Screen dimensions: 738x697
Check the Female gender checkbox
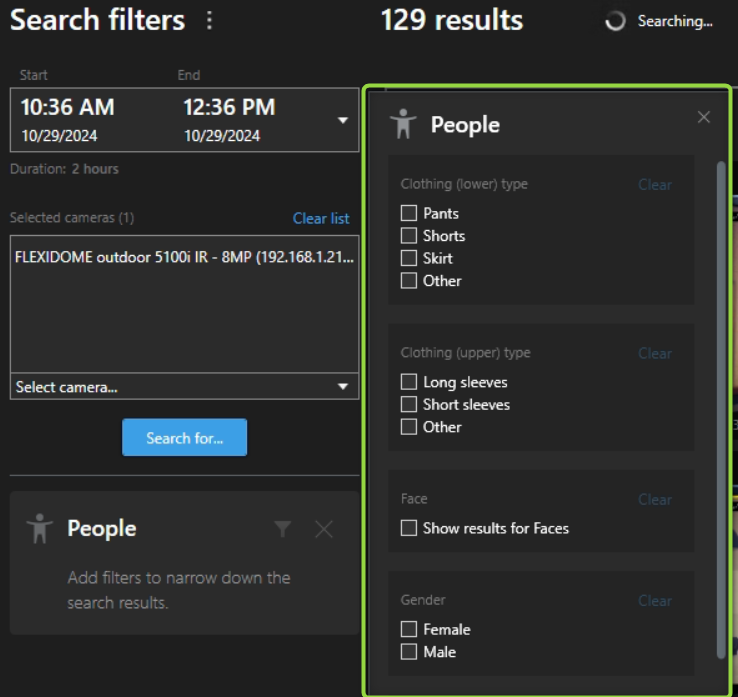pyautogui.click(x=409, y=629)
